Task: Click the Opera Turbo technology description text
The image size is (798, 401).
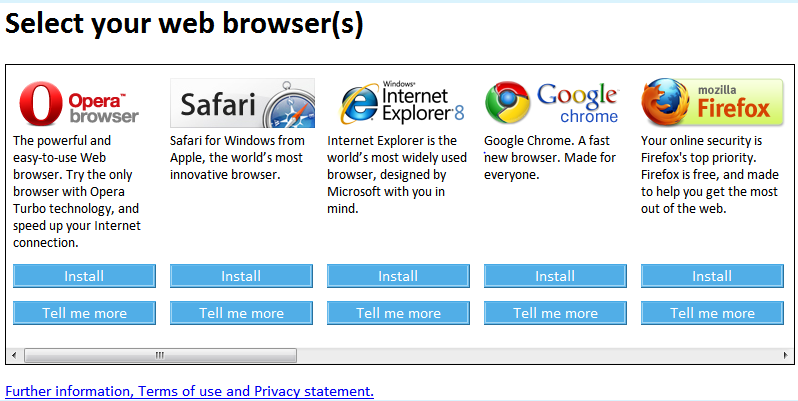Action: coord(77,191)
